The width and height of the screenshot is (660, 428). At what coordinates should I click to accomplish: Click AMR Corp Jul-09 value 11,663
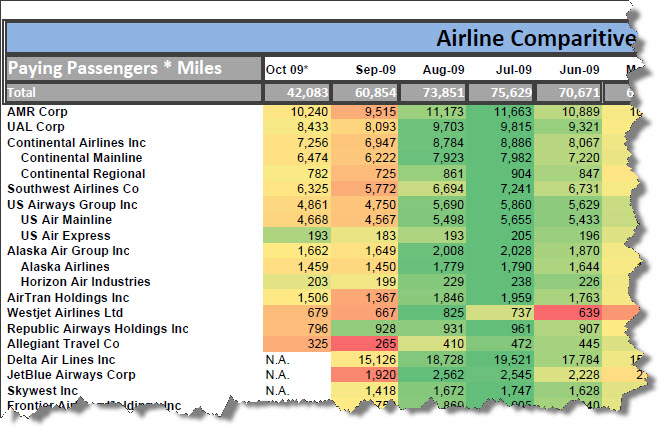point(500,112)
